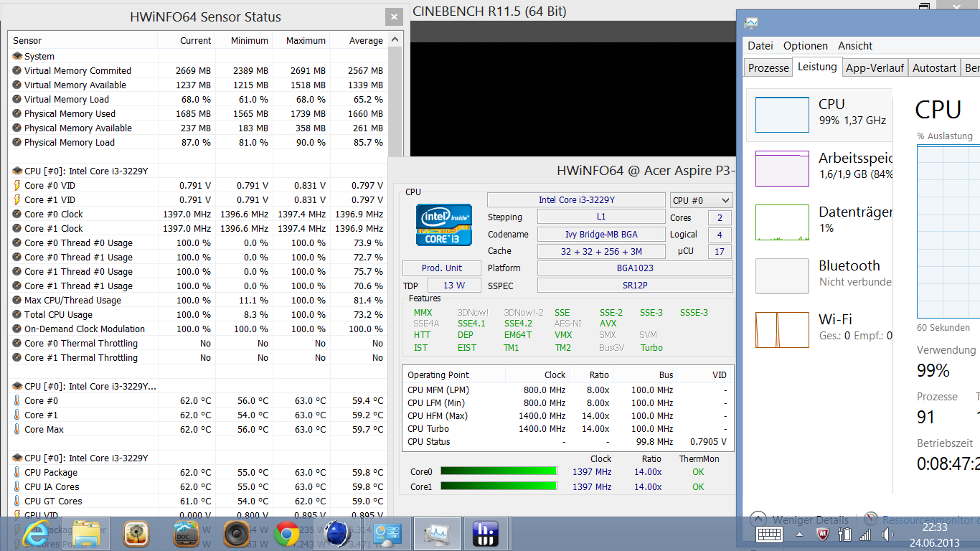The image size is (980, 551).
Task: Open the DOC app icon in taskbar
Action: 186,534
